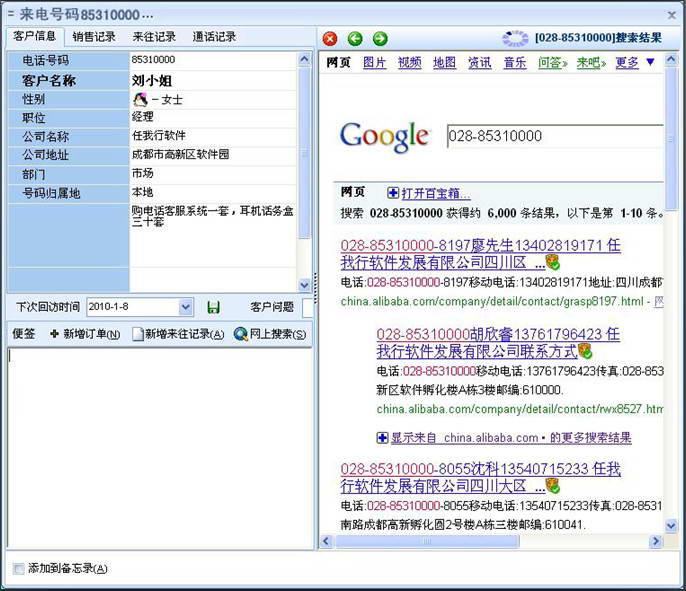The width and height of the screenshot is (686, 591).
Task: Open search result 028-85310000-8055沈科
Action: click(480, 477)
